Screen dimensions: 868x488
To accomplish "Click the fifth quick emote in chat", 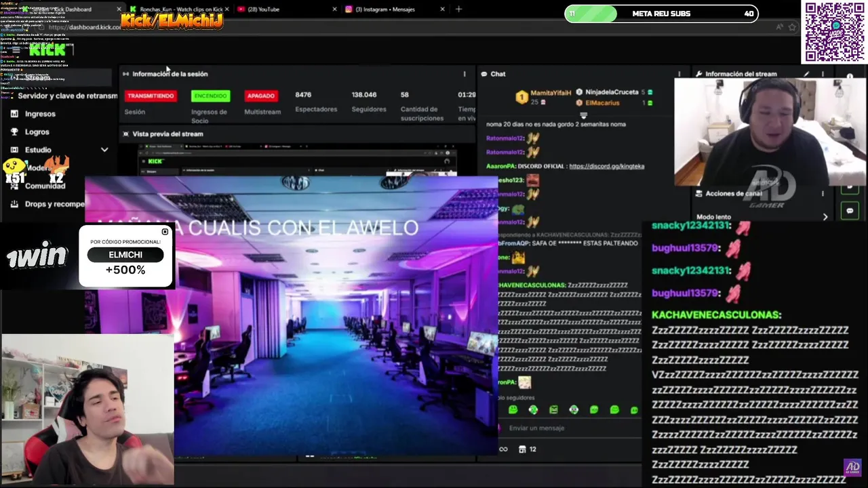I will (594, 410).
